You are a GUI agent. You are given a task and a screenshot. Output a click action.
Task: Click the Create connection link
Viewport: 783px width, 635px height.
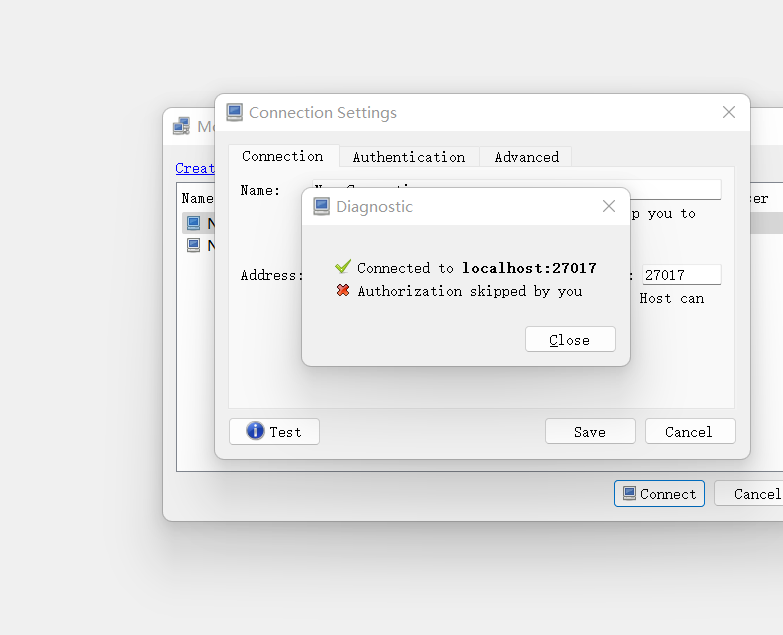[x=195, y=168]
